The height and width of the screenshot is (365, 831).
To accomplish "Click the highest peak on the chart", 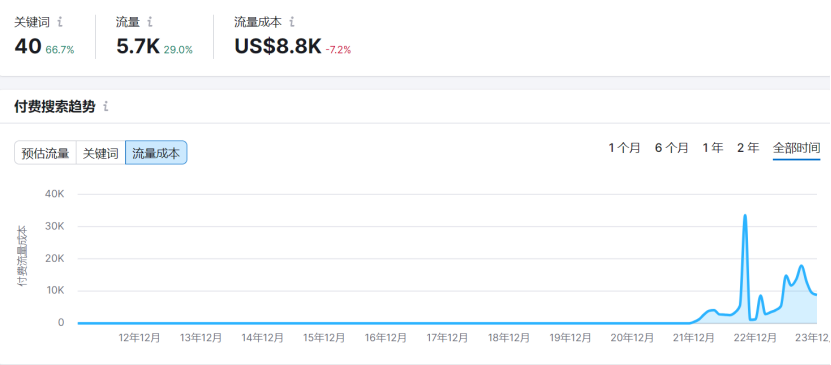I will 745,215.
